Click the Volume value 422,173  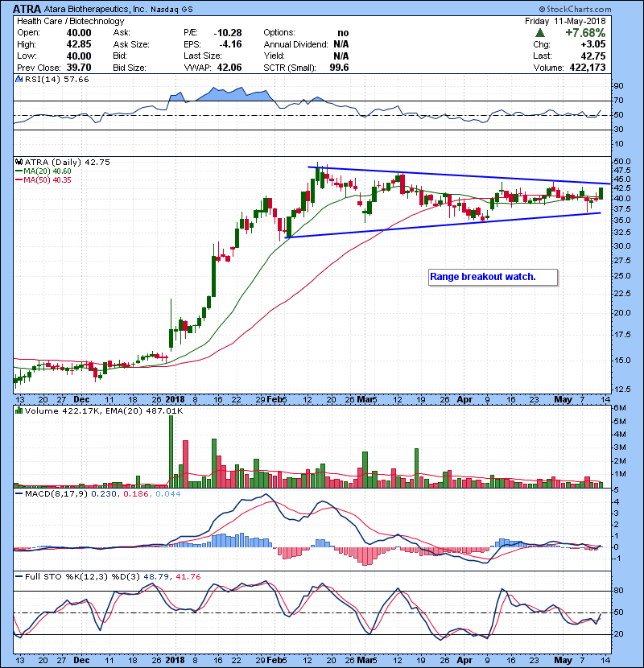point(588,68)
